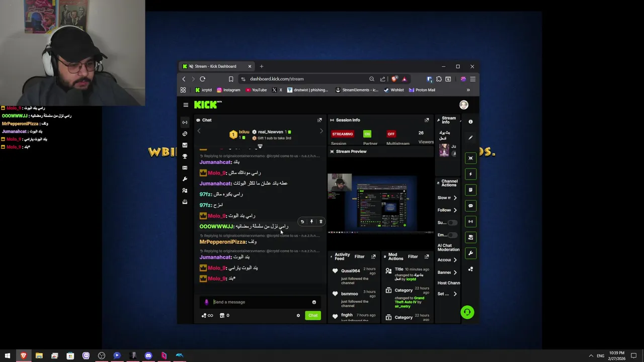The image size is (644, 362).
Task: Expand Followers mode options
Action: pyautogui.click(x=455, y=210)
